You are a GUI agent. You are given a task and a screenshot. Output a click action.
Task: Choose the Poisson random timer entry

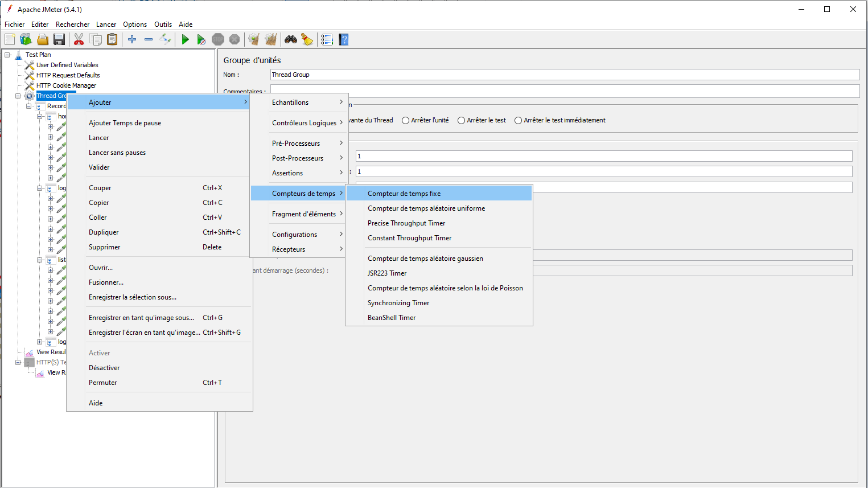point(439,288)
